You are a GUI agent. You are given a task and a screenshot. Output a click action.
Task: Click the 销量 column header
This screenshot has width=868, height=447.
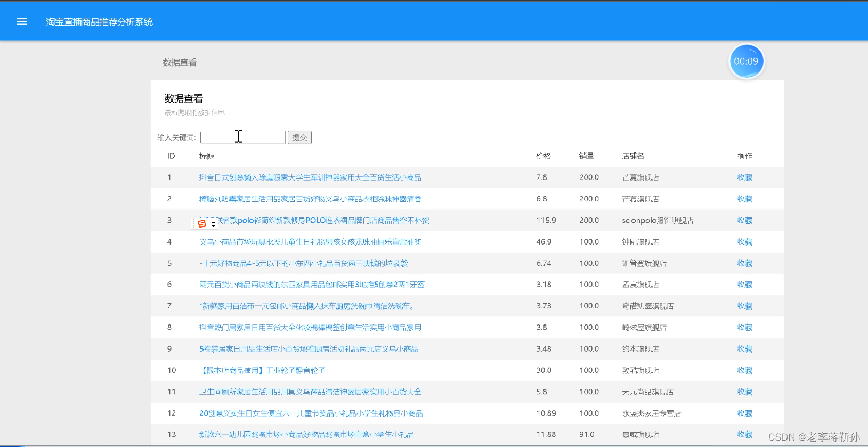[587, 156]
